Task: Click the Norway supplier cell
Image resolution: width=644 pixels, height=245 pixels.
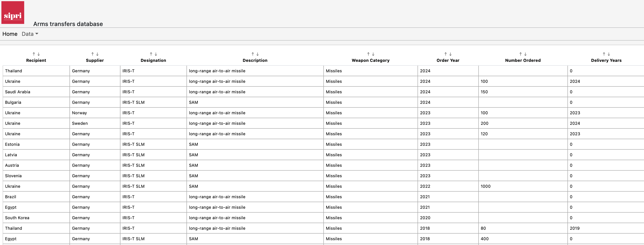Action: [95, 113]
